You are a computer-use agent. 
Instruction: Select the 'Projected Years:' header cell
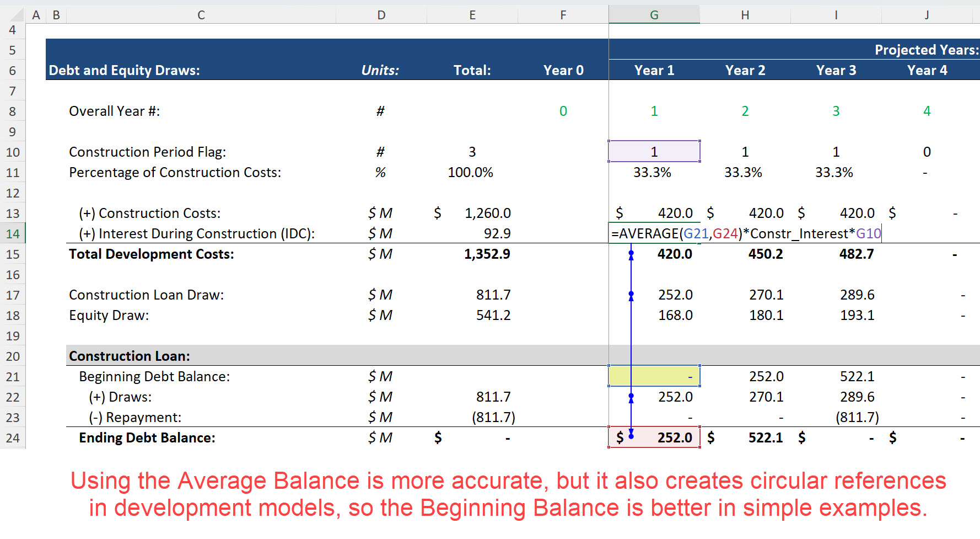[927, 50]
